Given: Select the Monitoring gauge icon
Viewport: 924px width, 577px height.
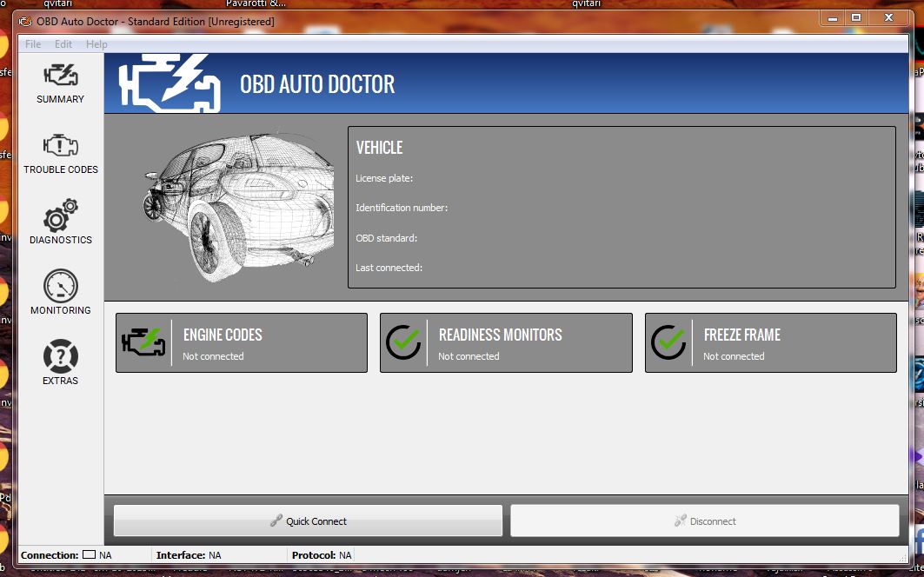Looking at the screenshot, I should (x=60, y=286).
